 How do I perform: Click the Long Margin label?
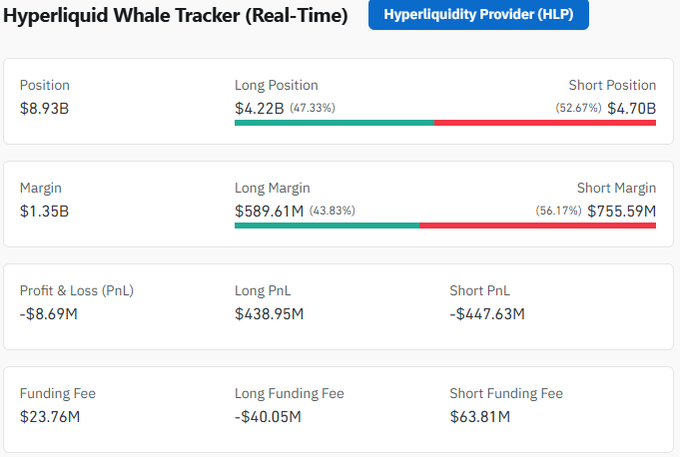coord(272,188)
